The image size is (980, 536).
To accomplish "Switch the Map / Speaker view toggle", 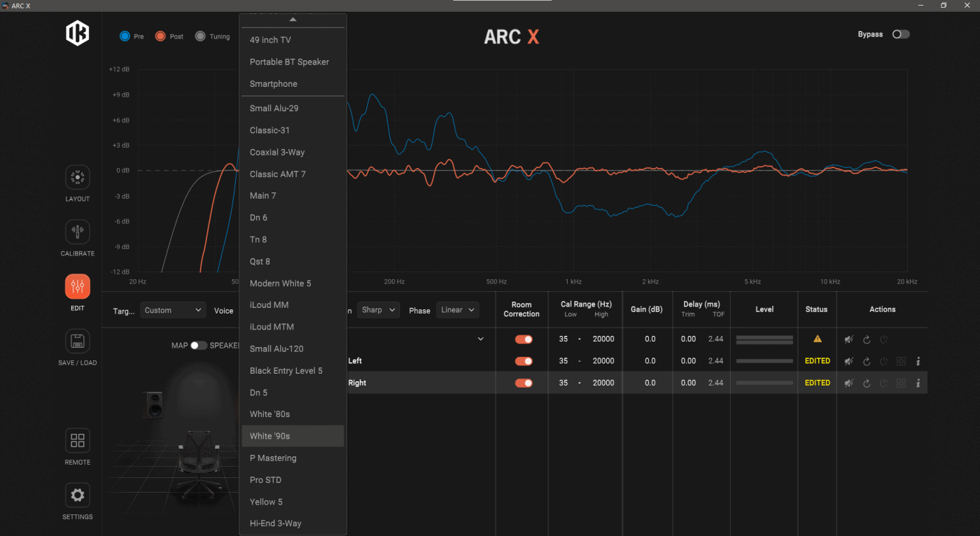I will [199, 346].
